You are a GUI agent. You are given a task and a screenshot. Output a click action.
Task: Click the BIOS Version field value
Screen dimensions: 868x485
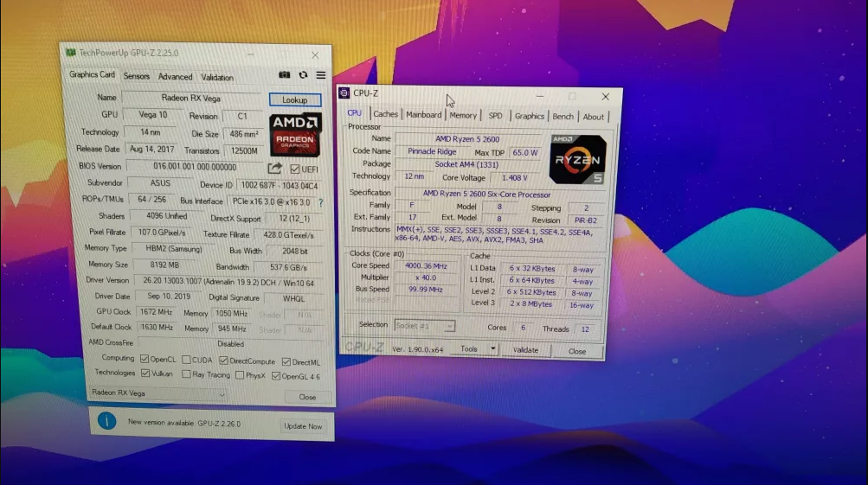[x=195, y=167]
